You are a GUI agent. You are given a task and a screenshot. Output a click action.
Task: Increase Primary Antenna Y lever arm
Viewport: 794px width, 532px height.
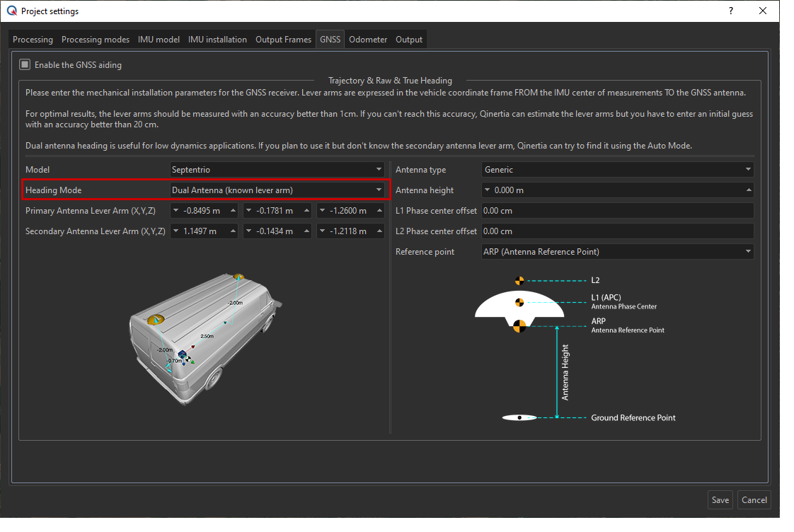[x=306, y=211]
